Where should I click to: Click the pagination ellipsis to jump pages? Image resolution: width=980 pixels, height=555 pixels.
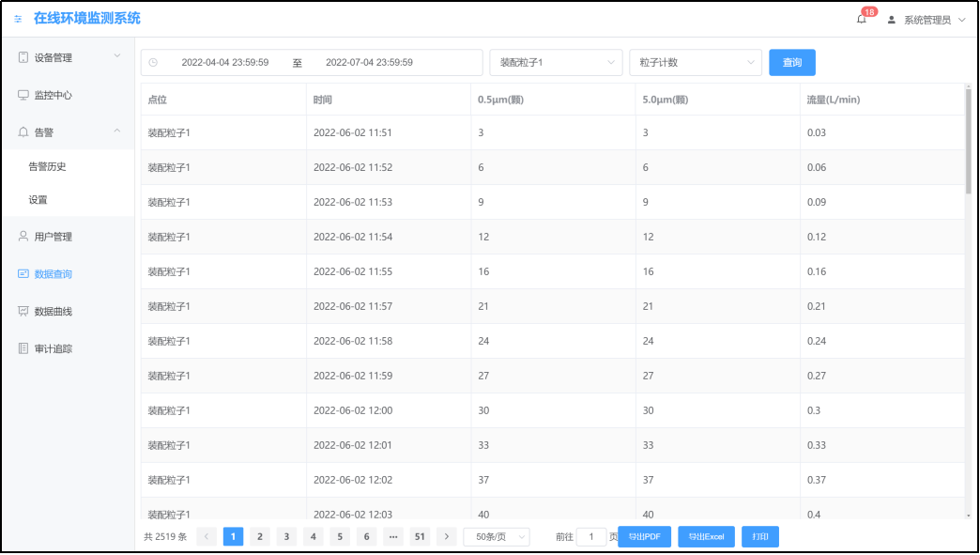[393, 537]
